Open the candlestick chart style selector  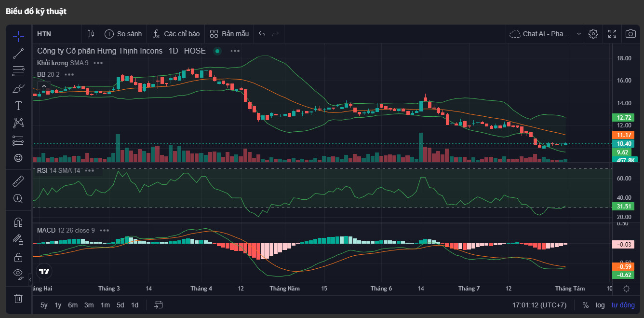91,34
